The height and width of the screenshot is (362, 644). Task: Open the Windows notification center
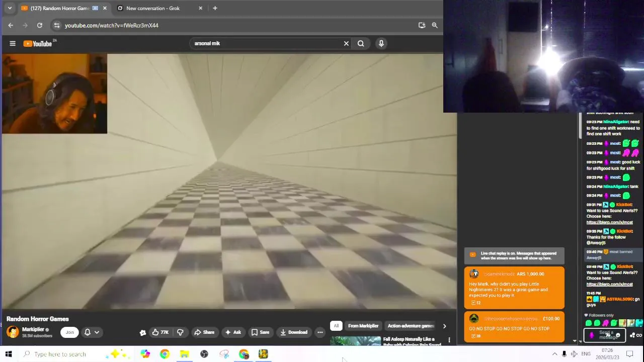[629, 354]
